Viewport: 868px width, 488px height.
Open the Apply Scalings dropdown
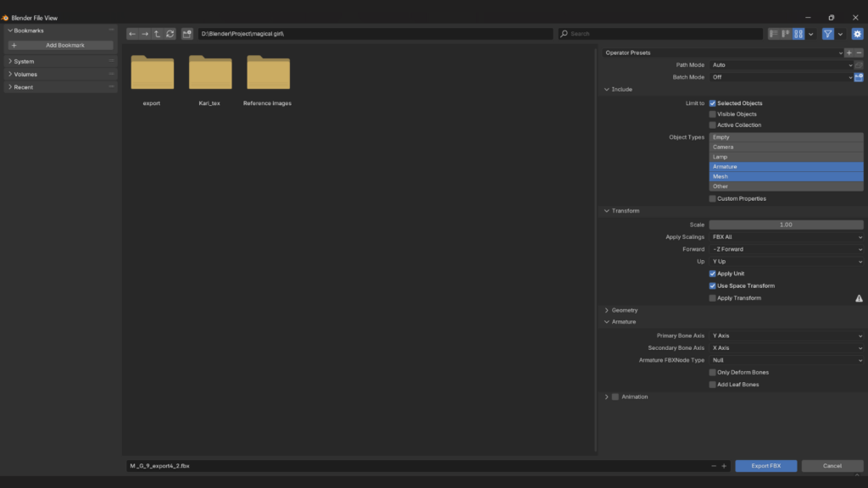point(786,237)
